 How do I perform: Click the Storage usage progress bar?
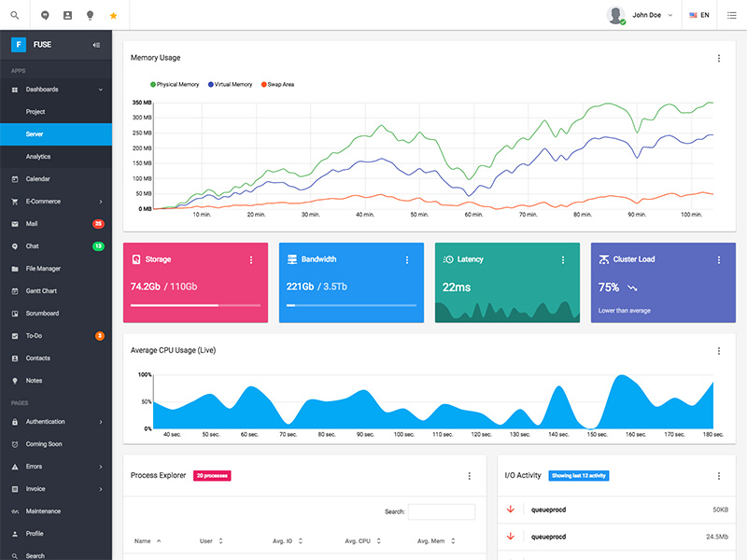tap(195, 305)
